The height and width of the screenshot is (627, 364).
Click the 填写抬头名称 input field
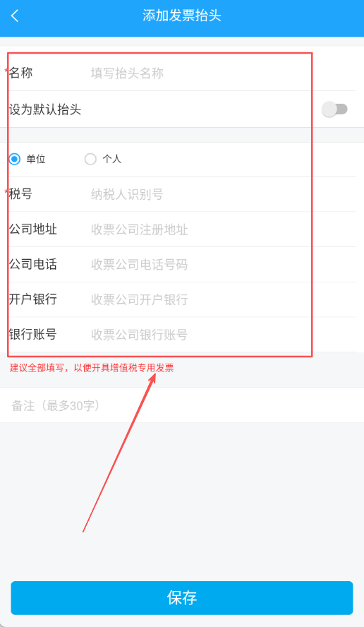click(222, 73)
